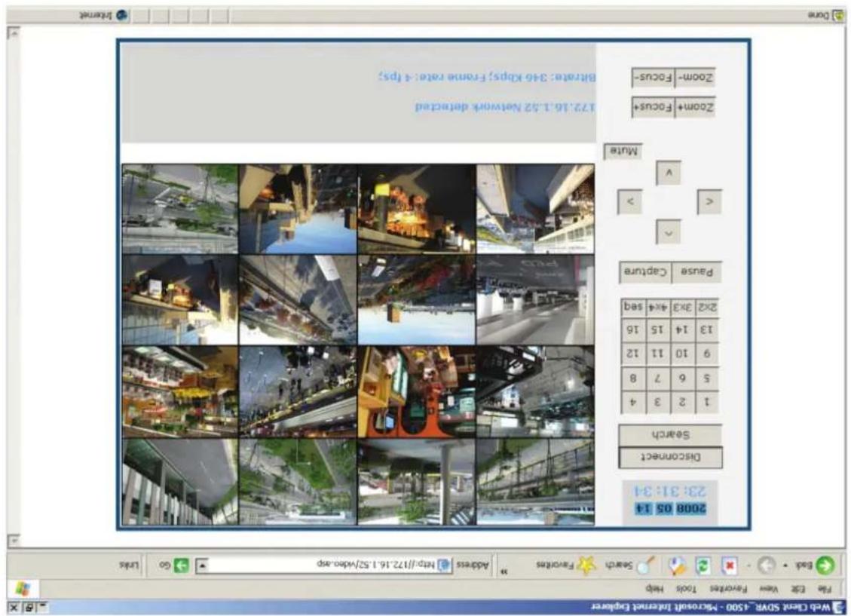Select thumbnail with concrete pillar under overpass
This screenshot has width=851, height=616.
[x=416, y=482]
